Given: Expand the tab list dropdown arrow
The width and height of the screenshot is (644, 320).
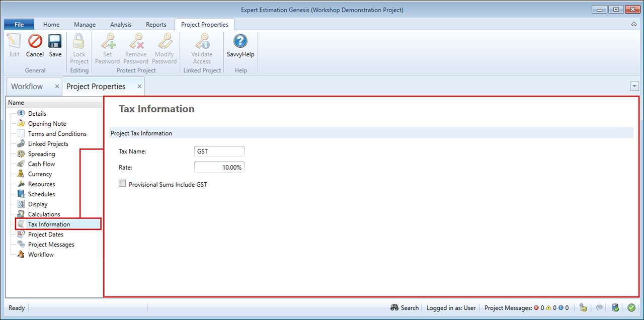Looking at the screenshot, I should click(x=634, y=87).
